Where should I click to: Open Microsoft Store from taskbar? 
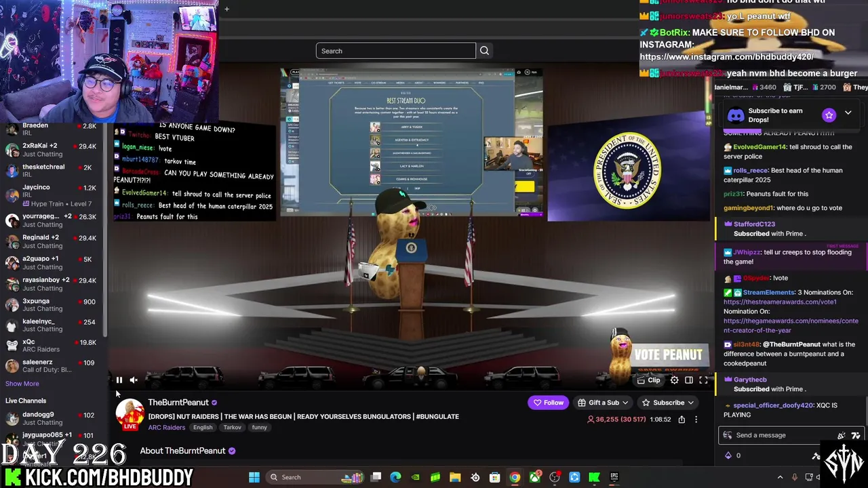(495, 477)
